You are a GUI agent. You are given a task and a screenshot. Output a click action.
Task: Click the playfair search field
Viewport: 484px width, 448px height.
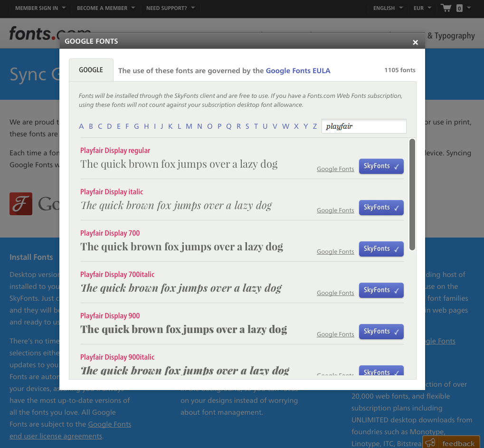pyautogui.click(x=364, y=126)
